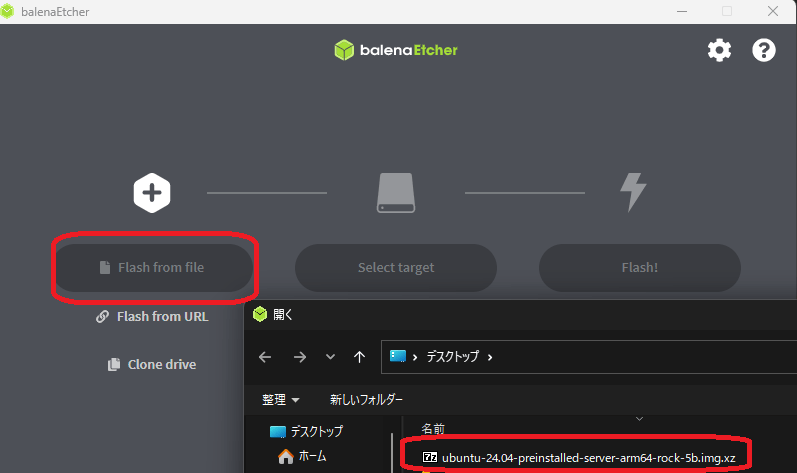This screenshot has width=797, height=473.
Task: Click the 7z archive file icon
Action: (x=430, y=457)
